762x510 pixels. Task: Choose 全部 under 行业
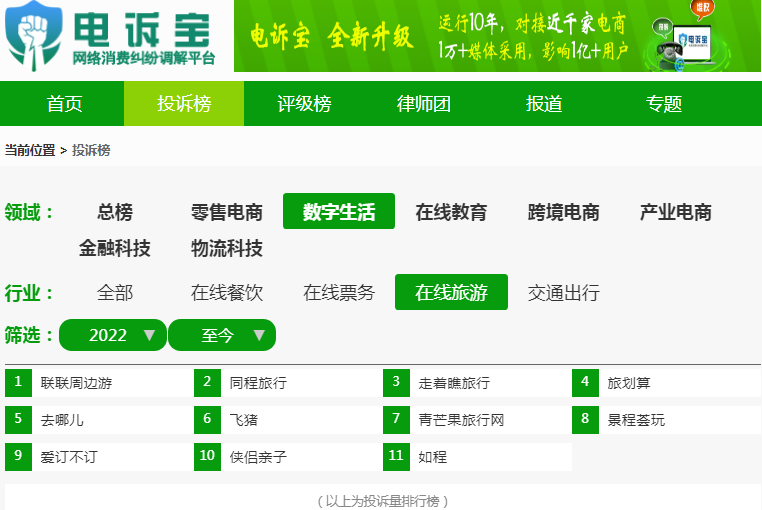(115, 292)
